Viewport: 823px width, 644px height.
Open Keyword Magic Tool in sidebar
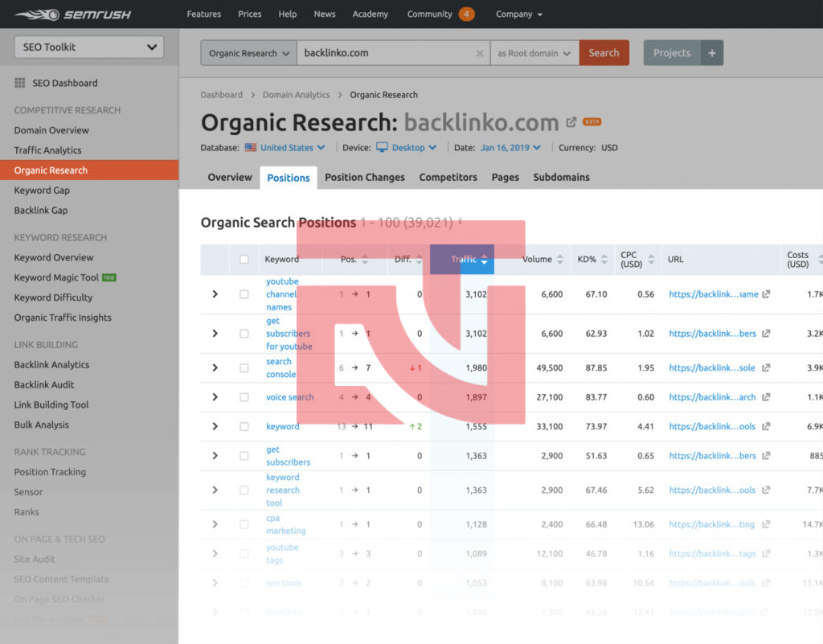(56, 277)
